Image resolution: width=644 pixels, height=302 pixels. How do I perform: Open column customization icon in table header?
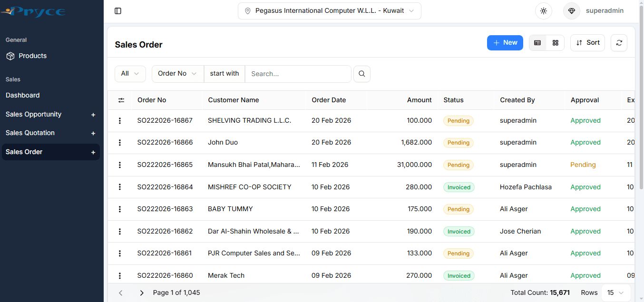click(x=121, y=100)
